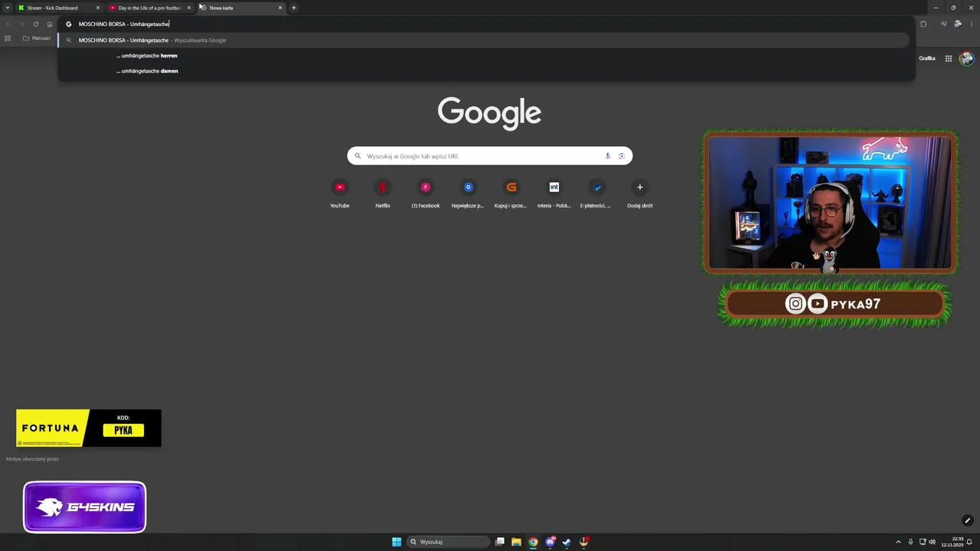Open the volume speaker tray icon
The height and width of the screenshot is (551, 980).
pos(933,542)
